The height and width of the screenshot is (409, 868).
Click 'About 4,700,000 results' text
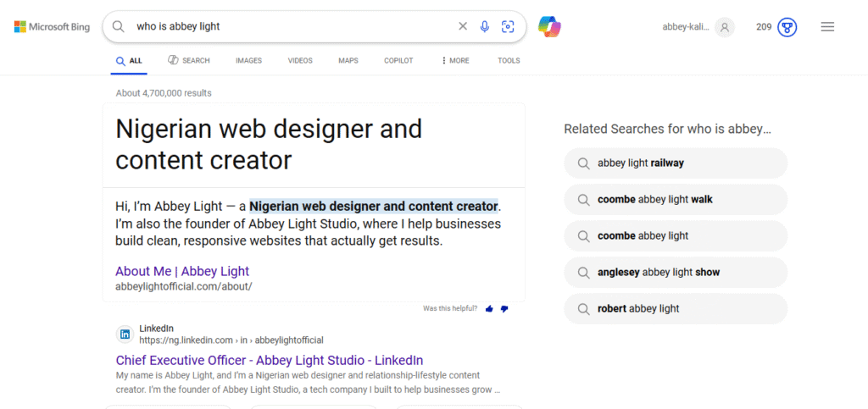[164, 93]
